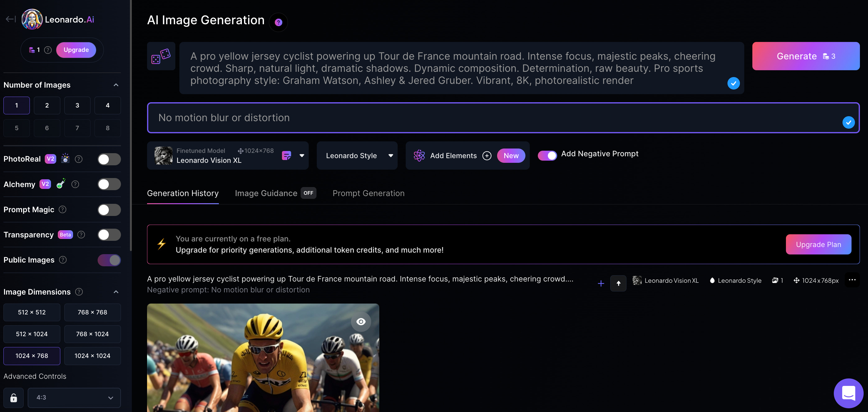Open the AI Image Generation help icon

278,22
